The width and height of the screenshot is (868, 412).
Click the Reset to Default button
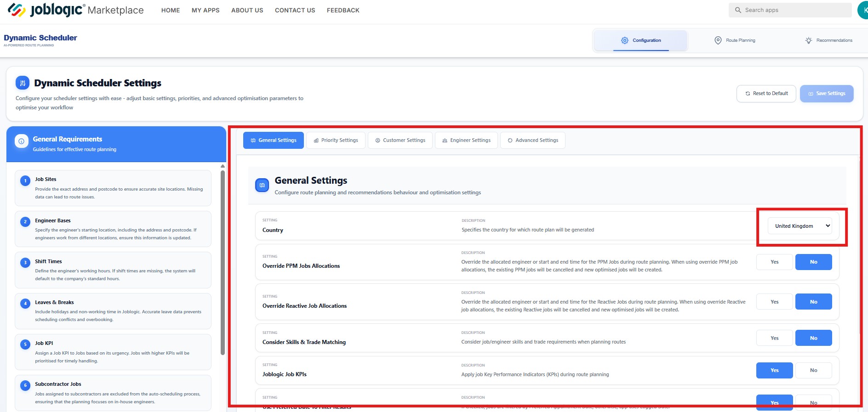coord(766,94)
